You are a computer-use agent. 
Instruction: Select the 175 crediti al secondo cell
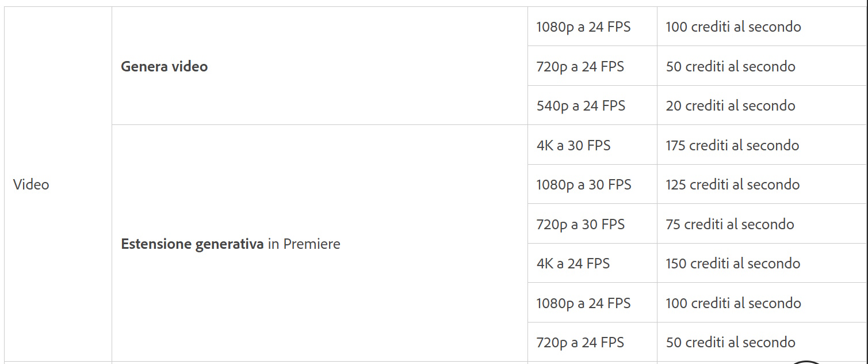coord(732,146)
